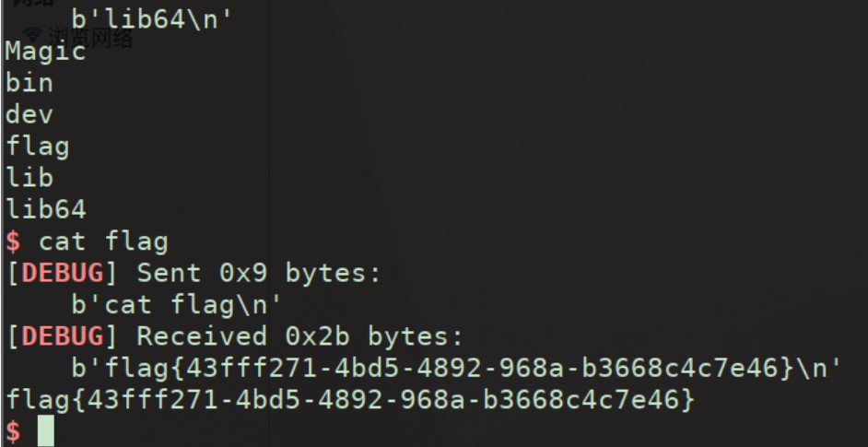The width and height of the screenshot is (868, 447).
Task: Click the 'lib64' directory listing line
Action: point(45,210)
